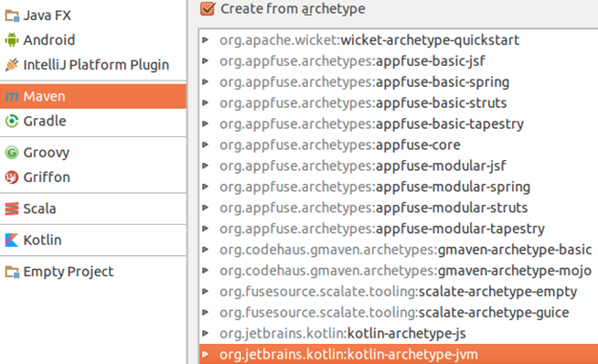The height and width of the screenshot is (364, 598).
Task: Select archetype appfuse-modular-spring
Action: 375,187
